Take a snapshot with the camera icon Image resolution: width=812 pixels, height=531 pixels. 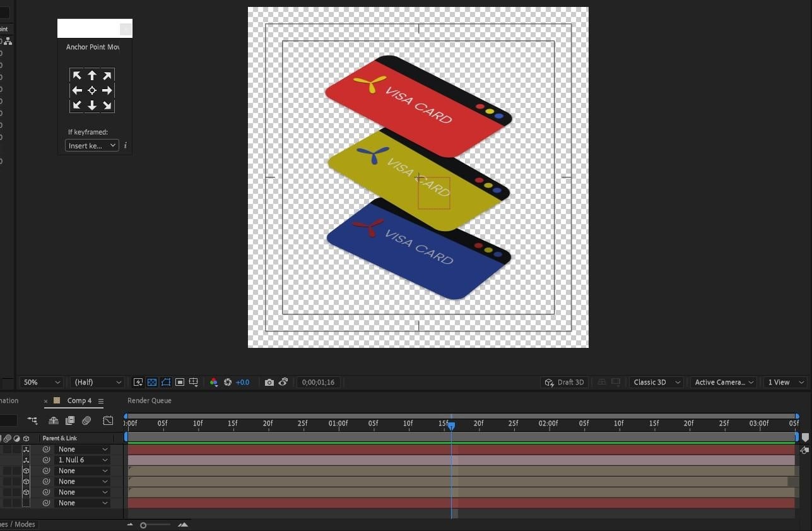[269, 382]
